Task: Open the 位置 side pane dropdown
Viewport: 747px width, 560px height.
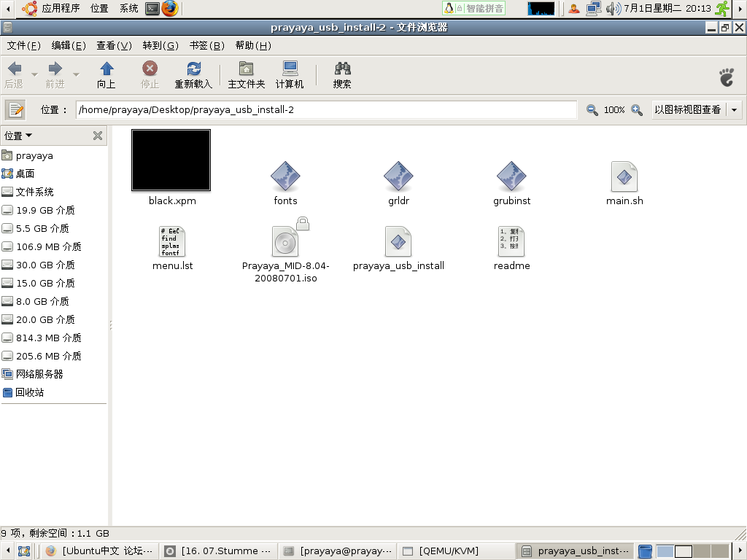Action: click(x=18, y=136)
